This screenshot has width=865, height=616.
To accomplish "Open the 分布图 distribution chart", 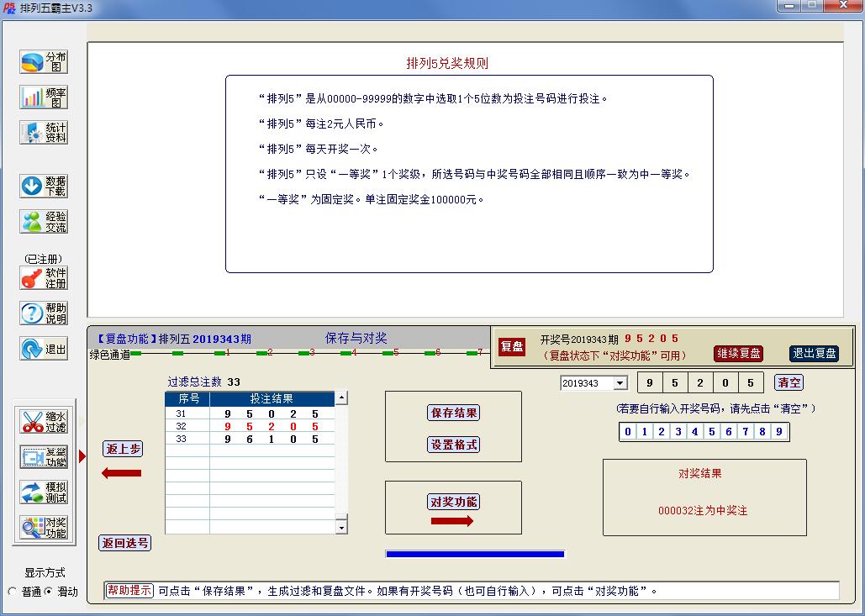I will [42, 61].
